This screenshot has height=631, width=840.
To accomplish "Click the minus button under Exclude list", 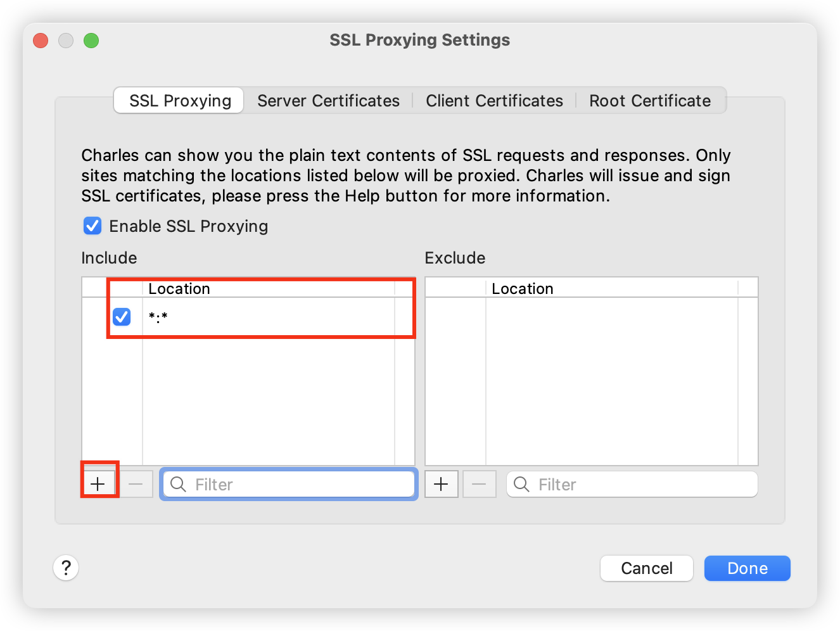I will [480, 485].
